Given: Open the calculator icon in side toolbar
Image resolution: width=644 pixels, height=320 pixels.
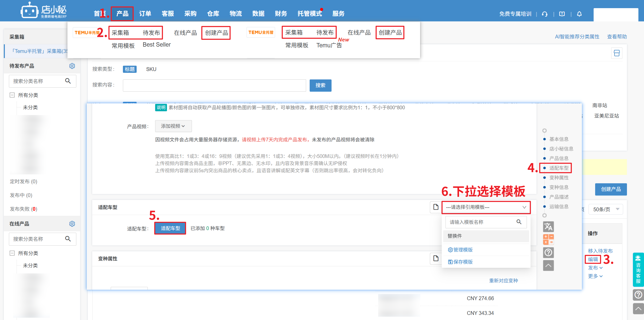Looking at the screenshot, I should point(548,239).
